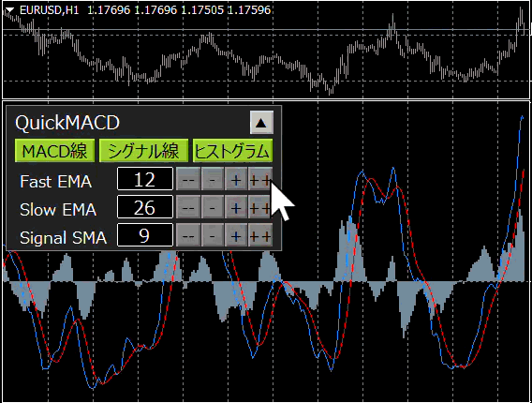
Task: Click the Signal SMA value field showing 9
Action: [145, 235]
